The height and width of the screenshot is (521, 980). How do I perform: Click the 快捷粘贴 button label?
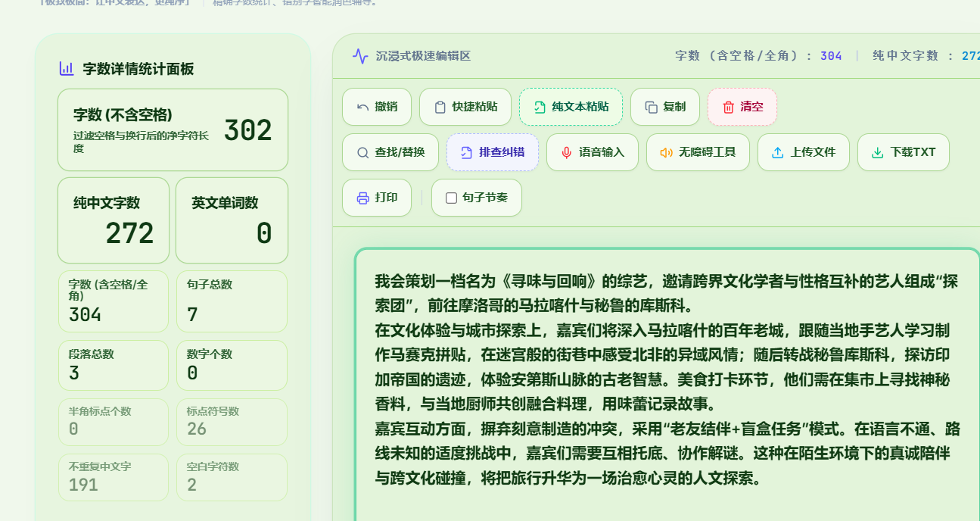pyautogui.click(x=474, y=107)
